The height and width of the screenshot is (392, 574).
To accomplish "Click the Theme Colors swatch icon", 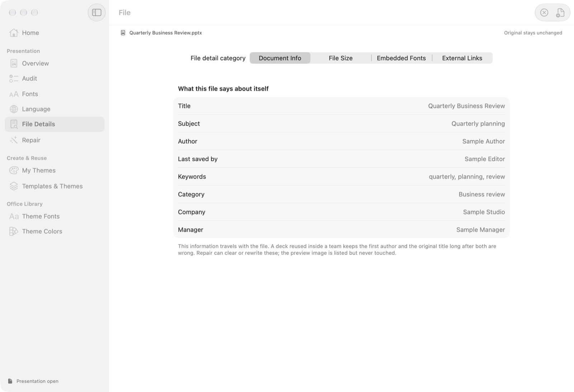I will [14, 231].
